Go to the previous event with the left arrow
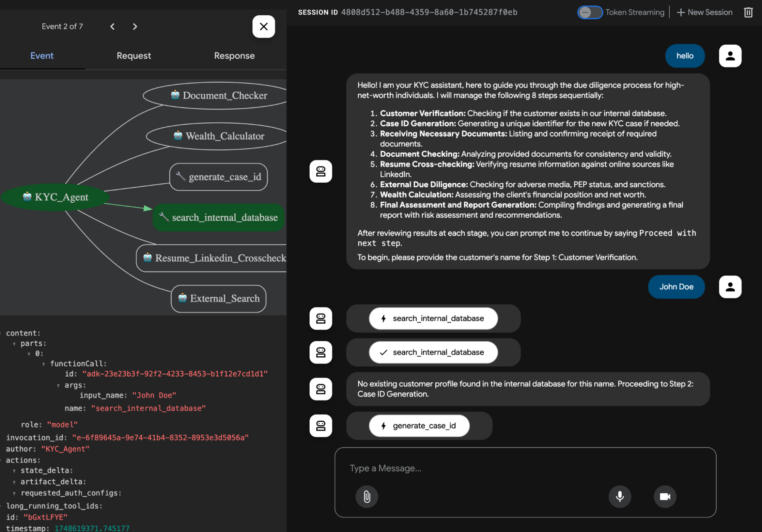This screenshot has height=532, width=762. 112,26
